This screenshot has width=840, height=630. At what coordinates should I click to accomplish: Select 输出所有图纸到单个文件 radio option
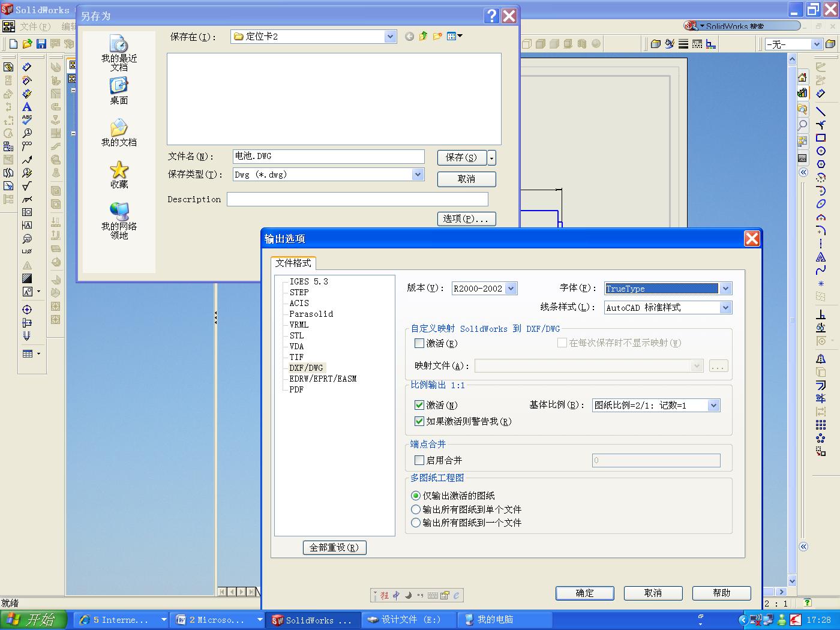416,509
